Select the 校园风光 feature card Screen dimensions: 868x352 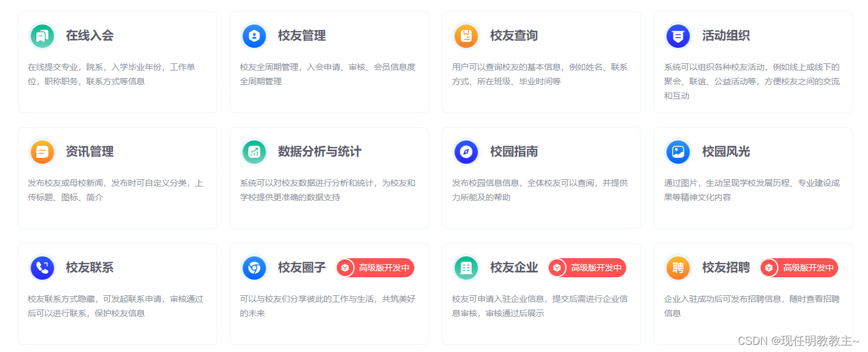coord(753,176)
